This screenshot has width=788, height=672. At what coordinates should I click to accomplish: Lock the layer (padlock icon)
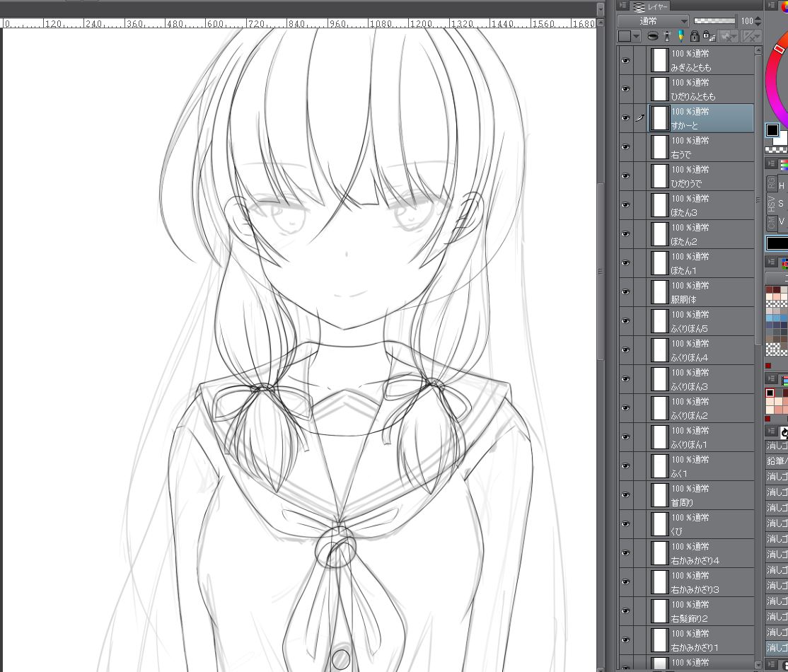coord(695,36)
